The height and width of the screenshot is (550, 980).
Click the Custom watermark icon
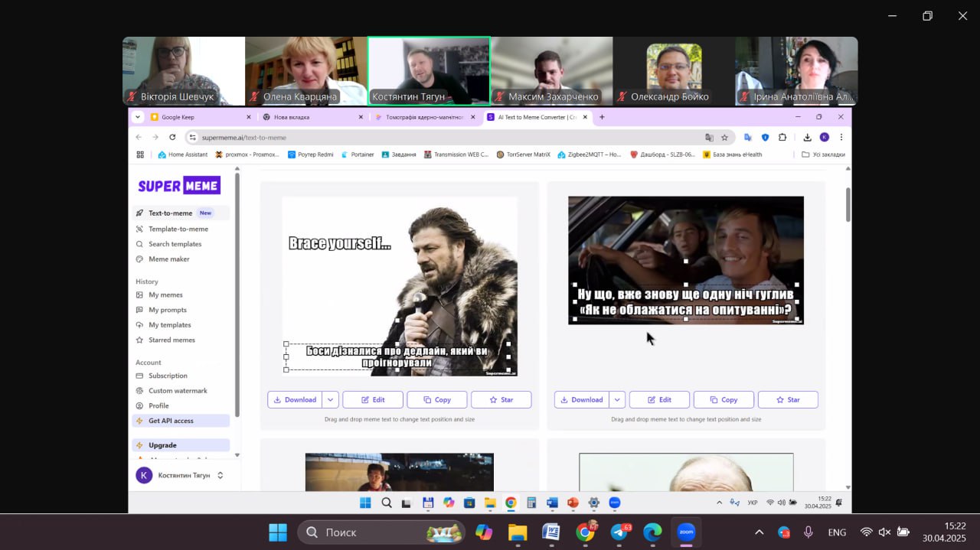tap(139, 391)
